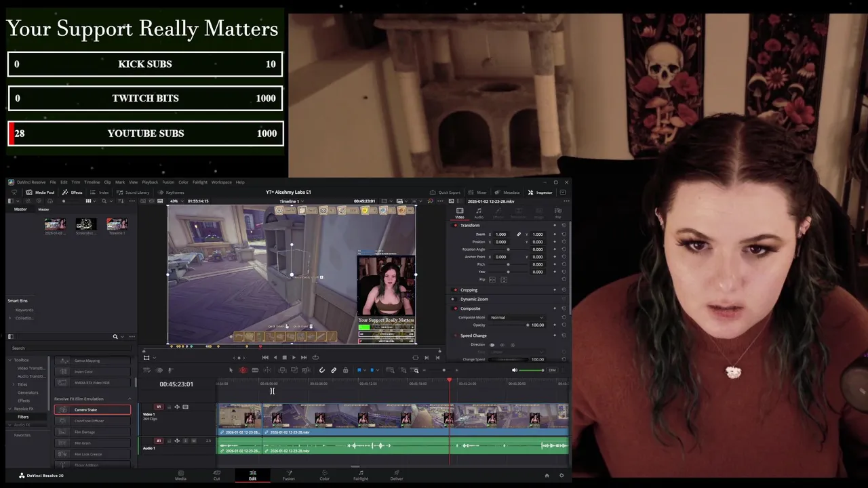This screenshot has width=868, height=488.
Task: Adjust the Rotation Angle slider
Action: pyautogui.click(x=508, y=249)
